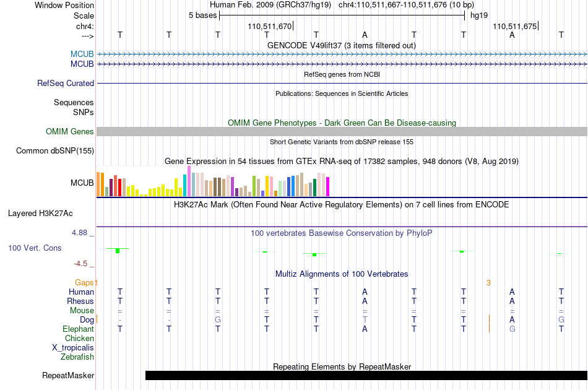Click 'Multiz Alignments of 100 Vertebrates' title
Image resolution: width=588 pixels, height=390 pixels.
(342, 274)
